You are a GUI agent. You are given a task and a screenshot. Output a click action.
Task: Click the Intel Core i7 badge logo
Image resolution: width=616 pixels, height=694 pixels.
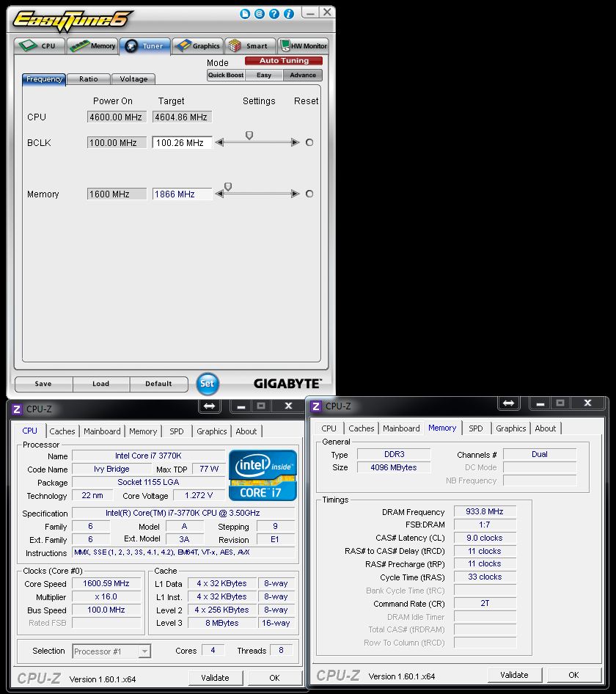click(x=263, y=475)
